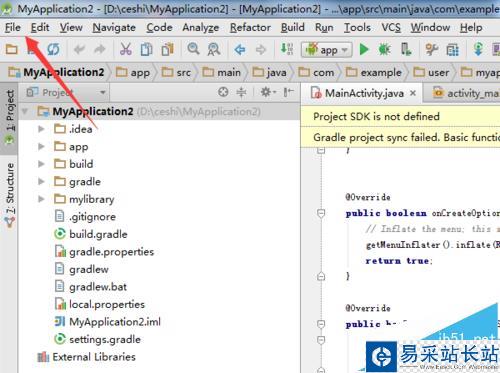This screenshot has height=373, width=500.
Task: Click the Cut scissors icon
Action: (x=125, y=50)
